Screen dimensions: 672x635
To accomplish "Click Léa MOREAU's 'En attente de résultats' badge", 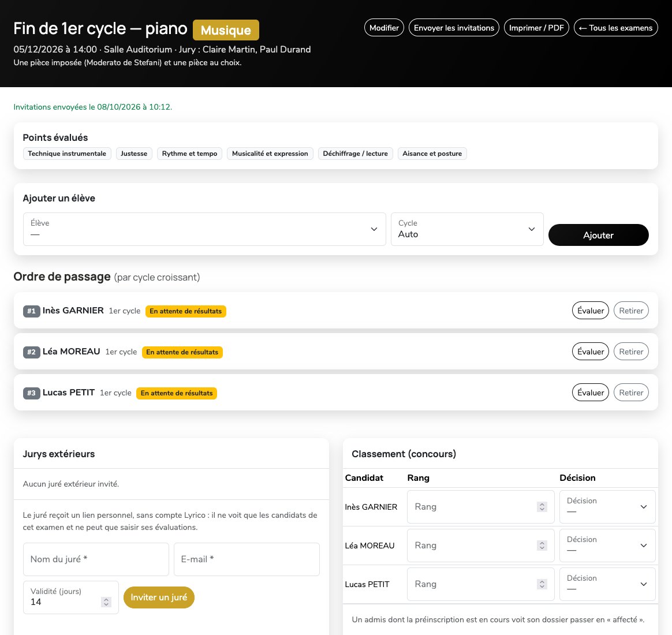I will [182, 352].
